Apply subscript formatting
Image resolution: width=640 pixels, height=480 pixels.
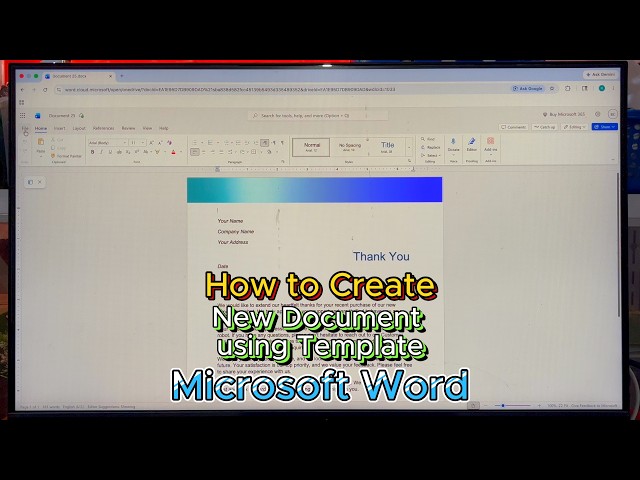(x=128, y=152)
